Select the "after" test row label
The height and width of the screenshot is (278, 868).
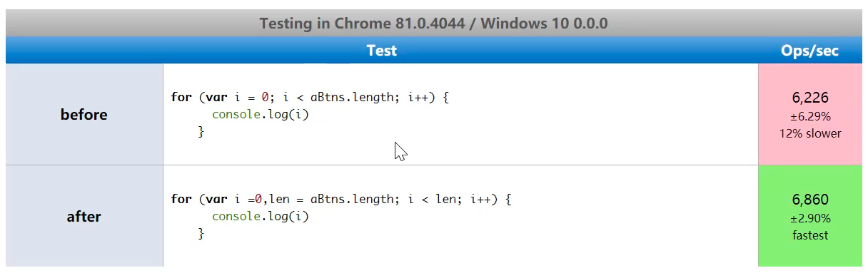tap(84, 217)
